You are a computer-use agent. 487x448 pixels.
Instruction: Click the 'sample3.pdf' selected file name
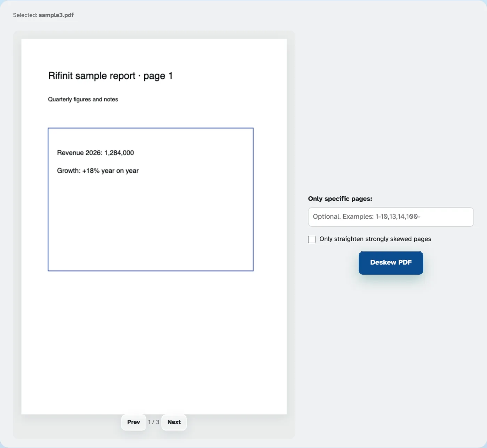pos(56,15)
